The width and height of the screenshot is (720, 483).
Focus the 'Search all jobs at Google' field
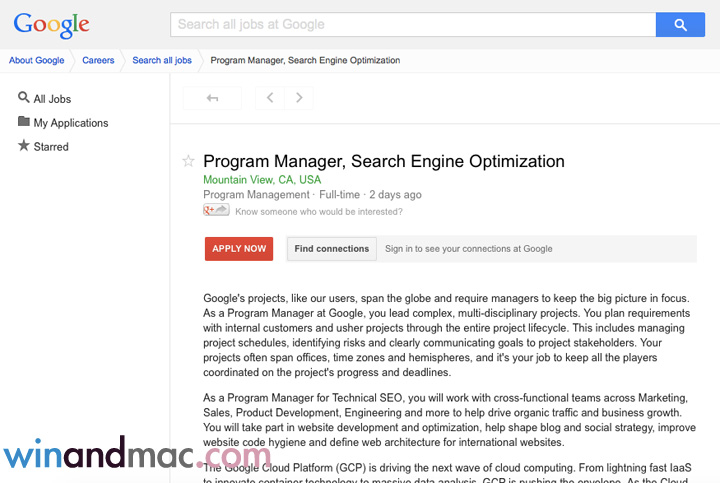pyautogui.click(x=413, y=25)
